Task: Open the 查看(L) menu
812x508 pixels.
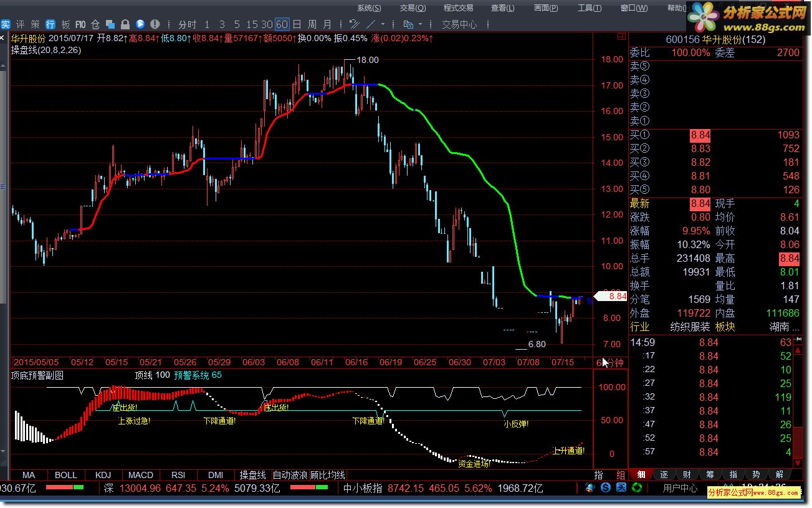Action: (x=503, y=7)
